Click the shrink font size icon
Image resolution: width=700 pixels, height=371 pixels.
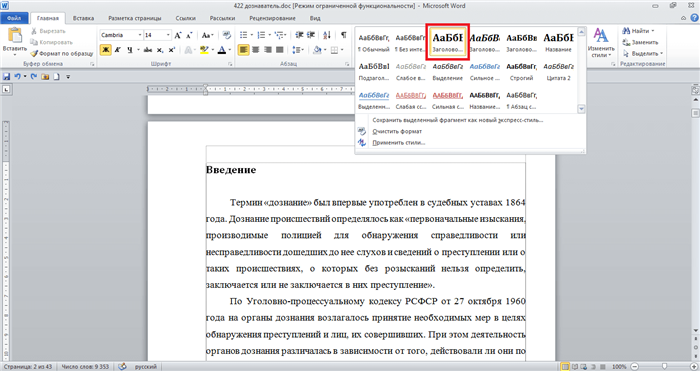point(188,35)
